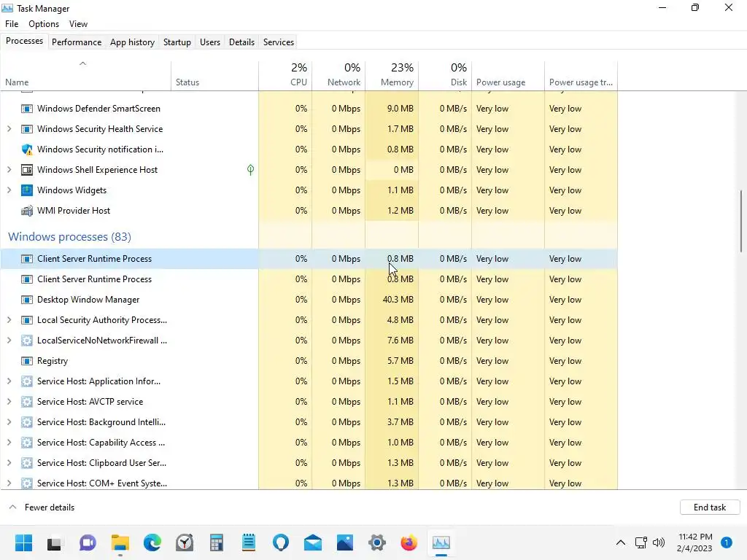Open the Photos app on taskbar
This screenshot has width=747, height=560.
point(345,542)
